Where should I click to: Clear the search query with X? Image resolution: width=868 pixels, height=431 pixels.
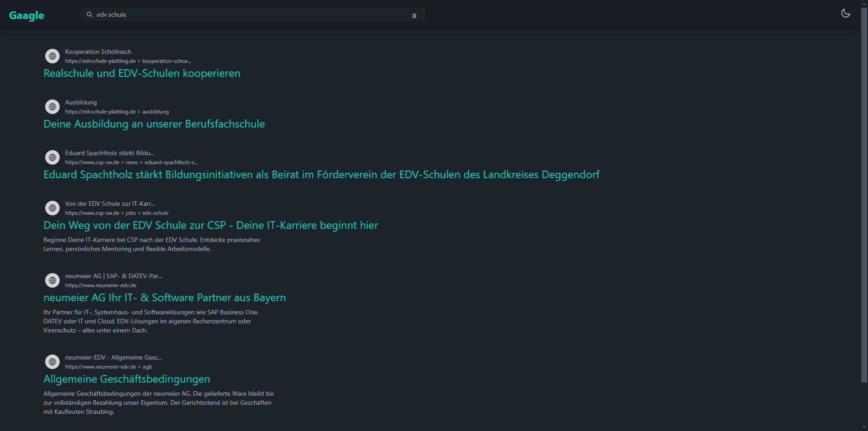click(414, 15)
